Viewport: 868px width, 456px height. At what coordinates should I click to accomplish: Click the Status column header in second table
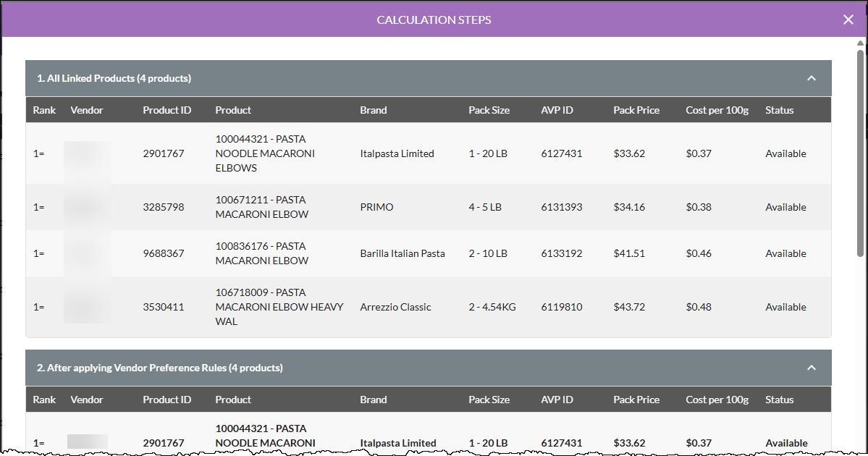[x=780, y=400]
